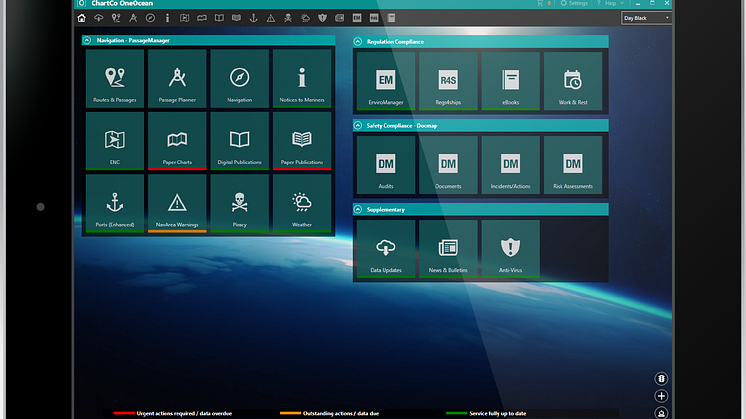This screenshot has width=746, height=419.
Task: Select Digital Publications book icon in top toolbar
Action: (x=219, y=18)
